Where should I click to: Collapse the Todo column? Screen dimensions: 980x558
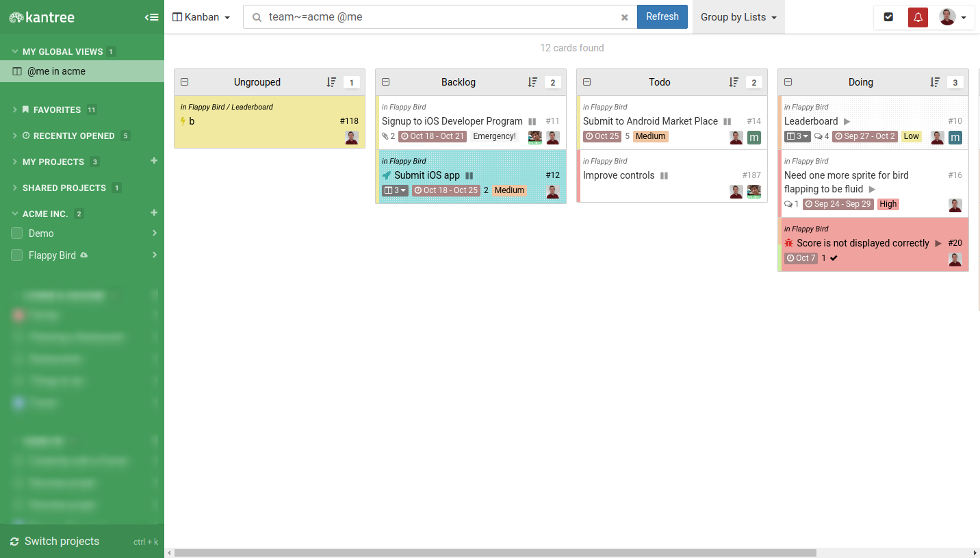coord(587,82)
